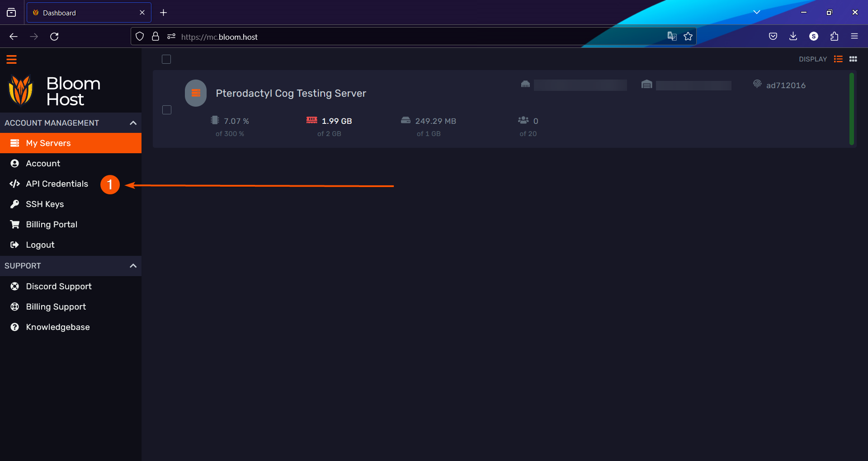Viewport: 868px width, 461px height.
Task: Open My Servers in the sidebar
Action: tap(71, 143)
